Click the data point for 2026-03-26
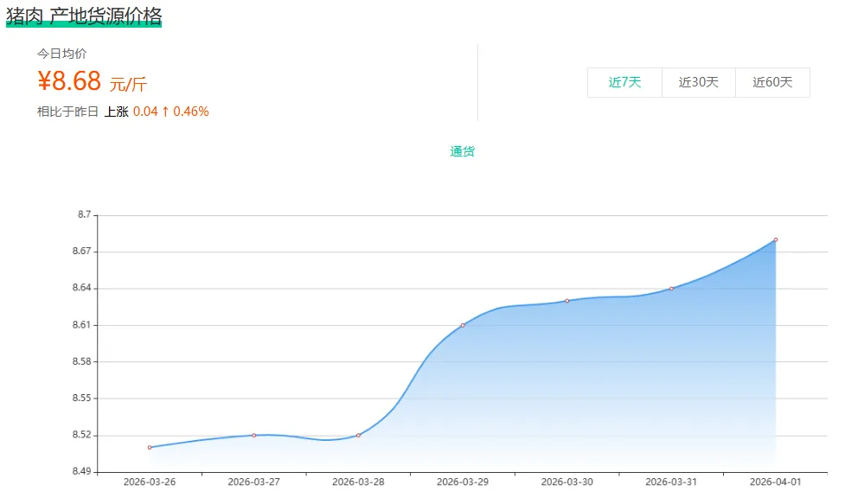The image size is (845, 504). [x=150, y=447]
